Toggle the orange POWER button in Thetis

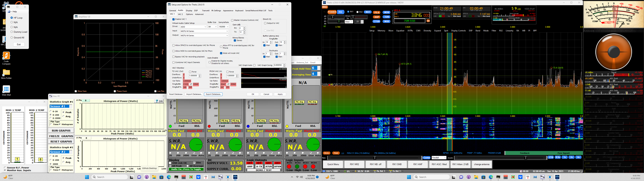click(332, 12)
